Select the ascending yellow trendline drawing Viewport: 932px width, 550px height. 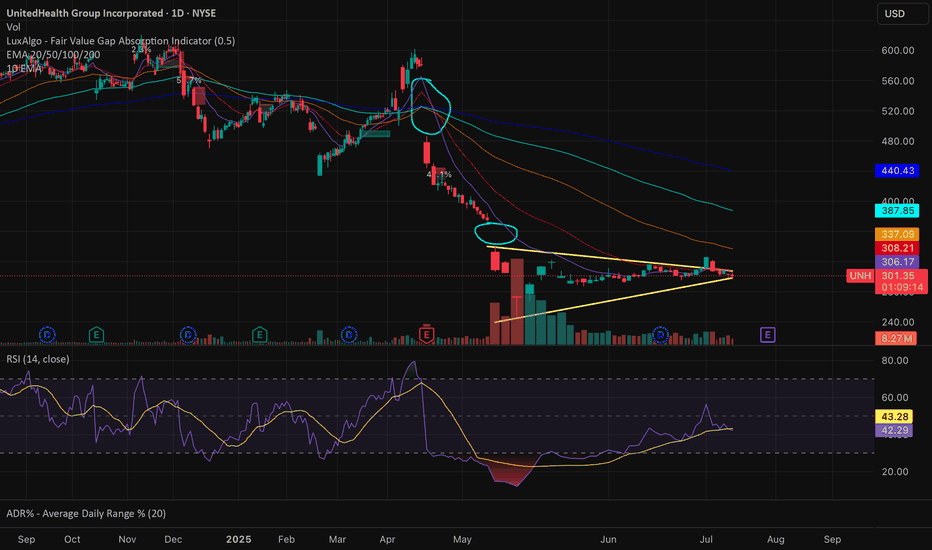coord(613,300)
